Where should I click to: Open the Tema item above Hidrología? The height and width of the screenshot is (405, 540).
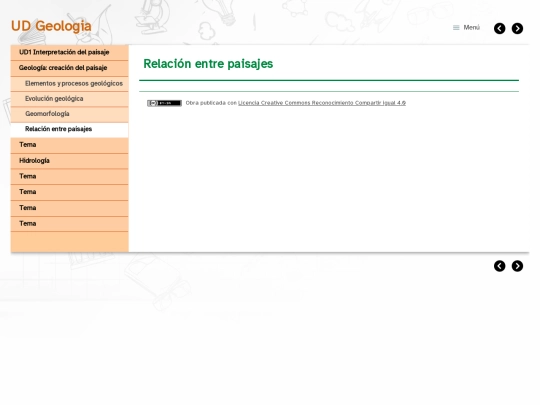tap(70, 145)
